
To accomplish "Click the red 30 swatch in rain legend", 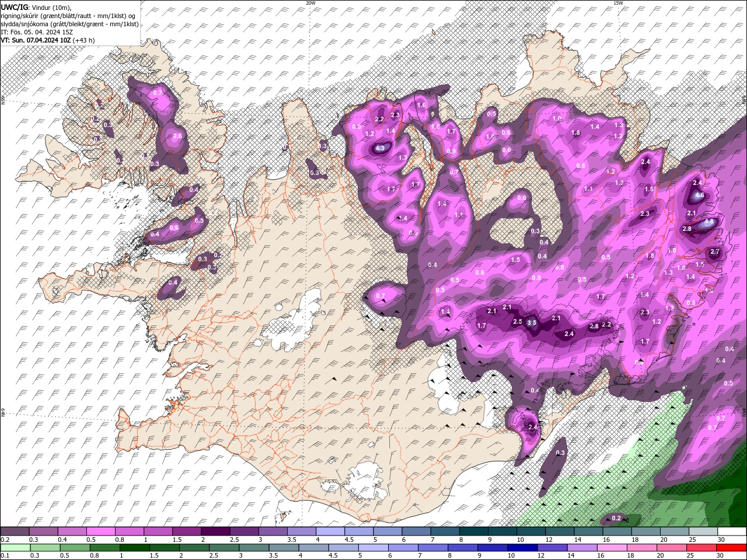I will point(731,548).
